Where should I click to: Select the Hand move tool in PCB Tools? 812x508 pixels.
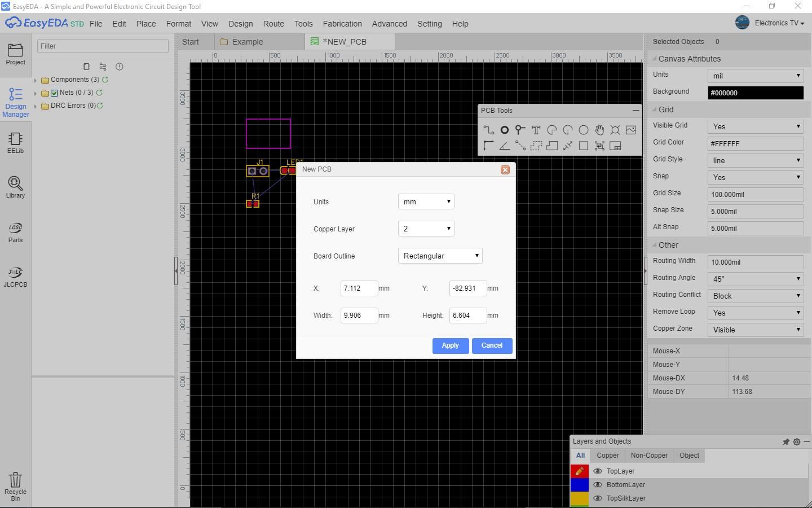click(599, 130)
